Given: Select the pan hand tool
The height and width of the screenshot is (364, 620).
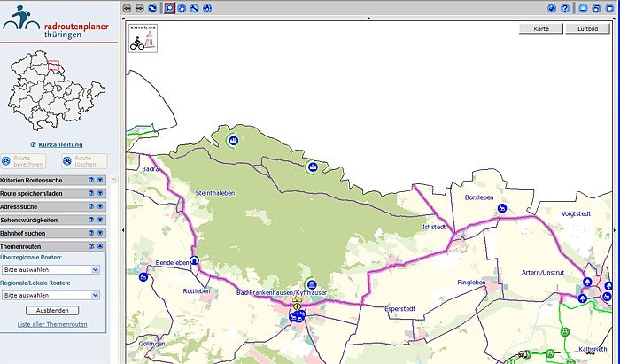Looking at the screenshot, I should pyautogui.click(x=182, y=8).
